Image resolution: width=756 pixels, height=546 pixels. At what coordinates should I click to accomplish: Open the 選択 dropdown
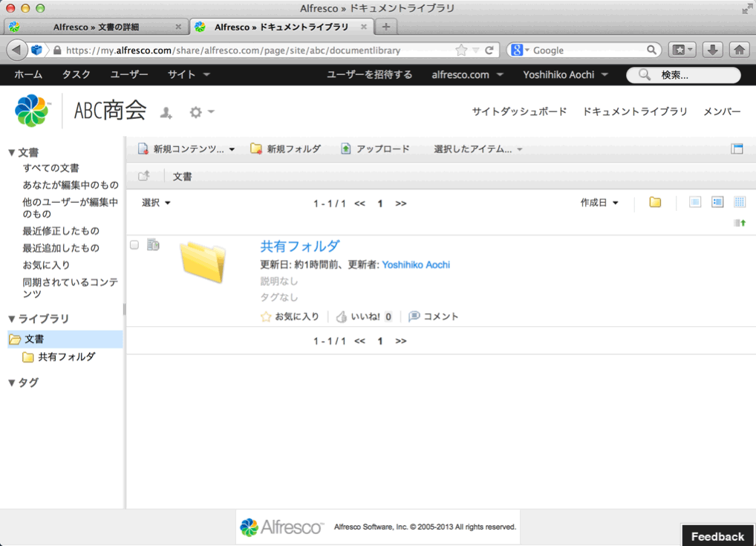pyautogui.click(x=156, y=203)
